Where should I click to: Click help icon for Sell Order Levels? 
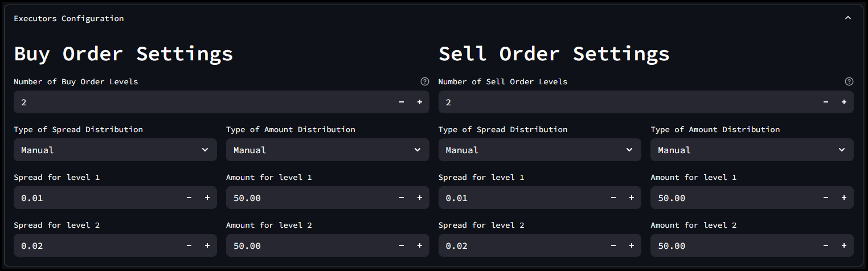click(849, 81)
